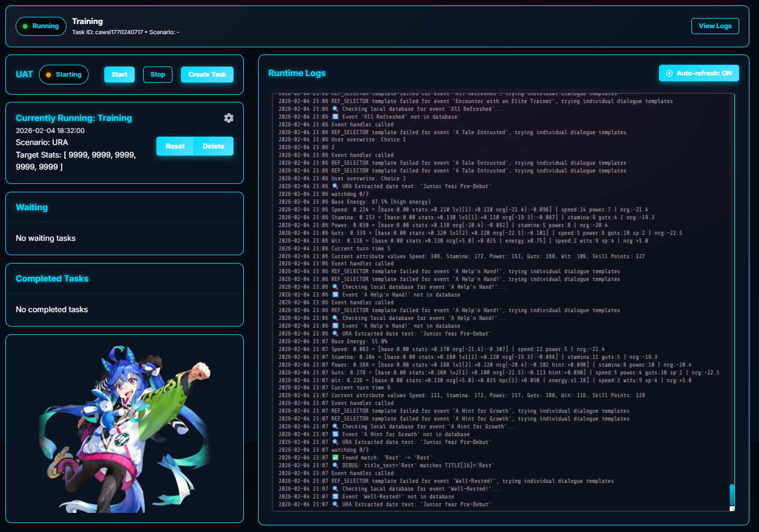Viewport: 759px width, 532px height.
Task: Click the 'Power: 0.038' log line
Action: pos(443,225)
